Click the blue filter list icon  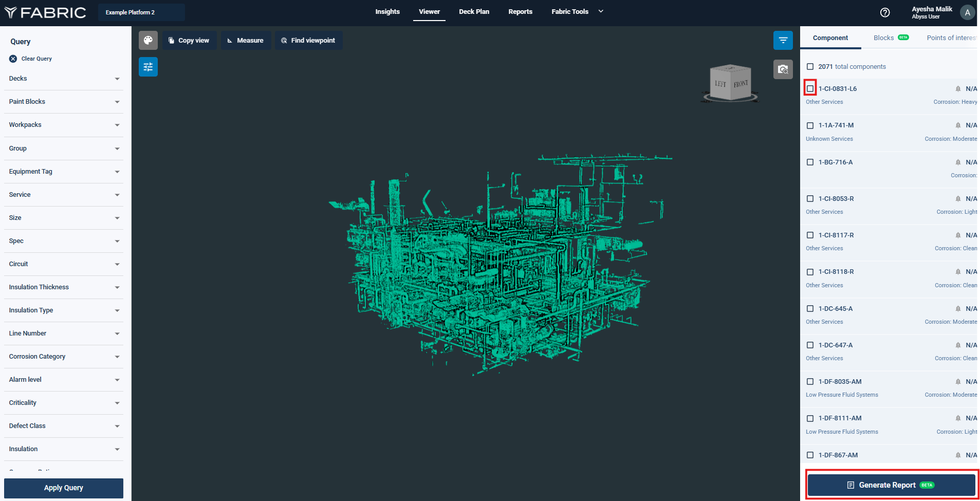click(783, 41)
